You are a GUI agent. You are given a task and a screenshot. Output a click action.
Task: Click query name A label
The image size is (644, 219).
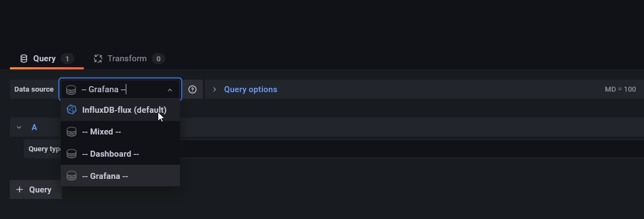pyautogui.click(x=35, y=127)
